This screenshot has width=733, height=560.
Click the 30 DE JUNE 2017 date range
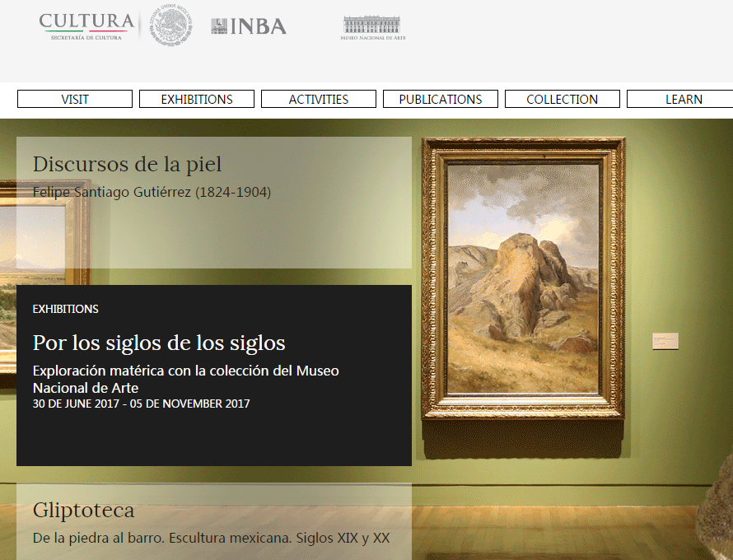(x=141, y=404)
